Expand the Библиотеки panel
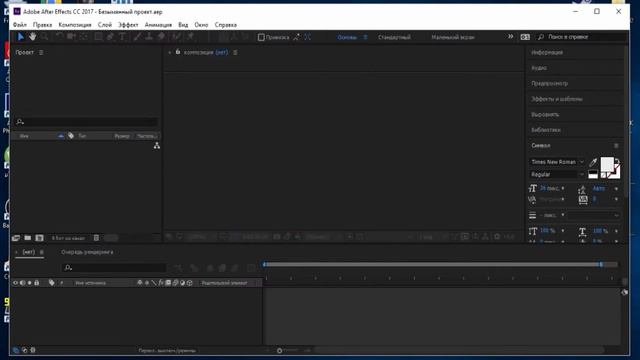The height and width of the screenshot is (360, 640). 546,130
